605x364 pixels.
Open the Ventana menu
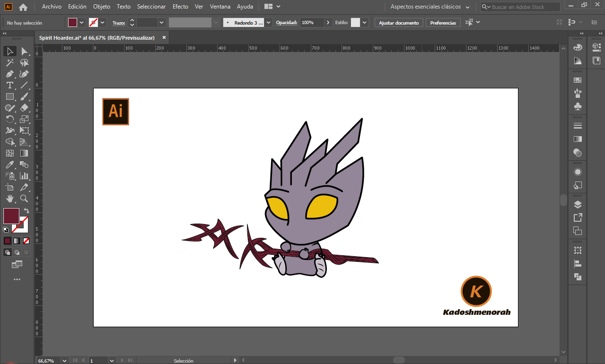(220, 7)
